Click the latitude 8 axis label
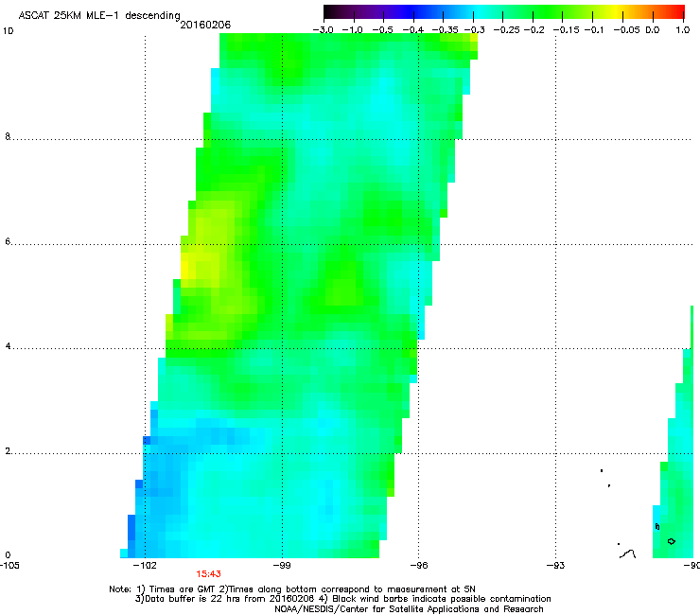This screenshot has width=700, height=615. click(x=8, y=136)
